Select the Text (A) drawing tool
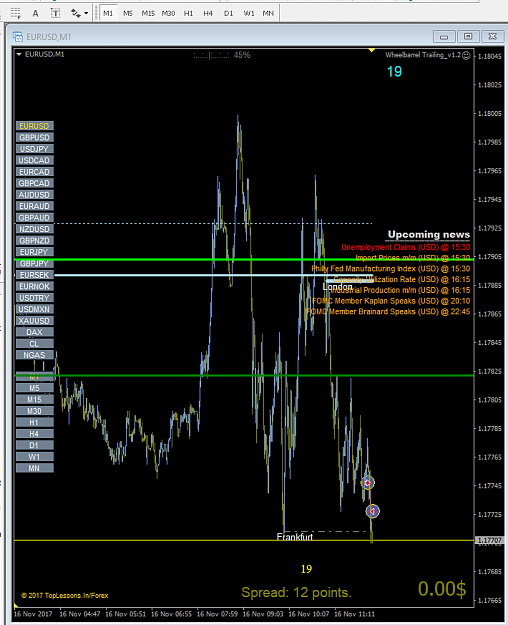508x625 pixels. click(35, 13)
